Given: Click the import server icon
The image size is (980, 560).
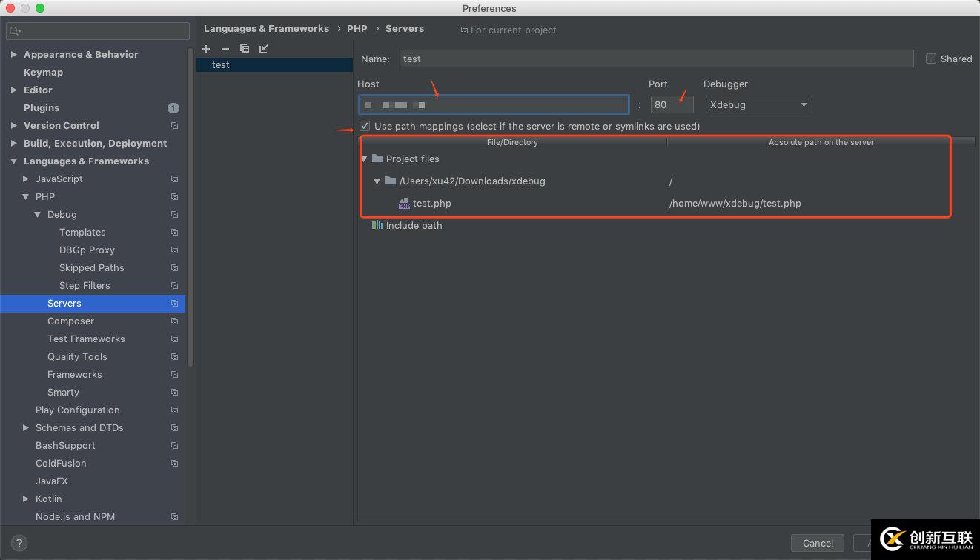Looking at the screenshot, I should pyautogui.click(x=264, y=49).
